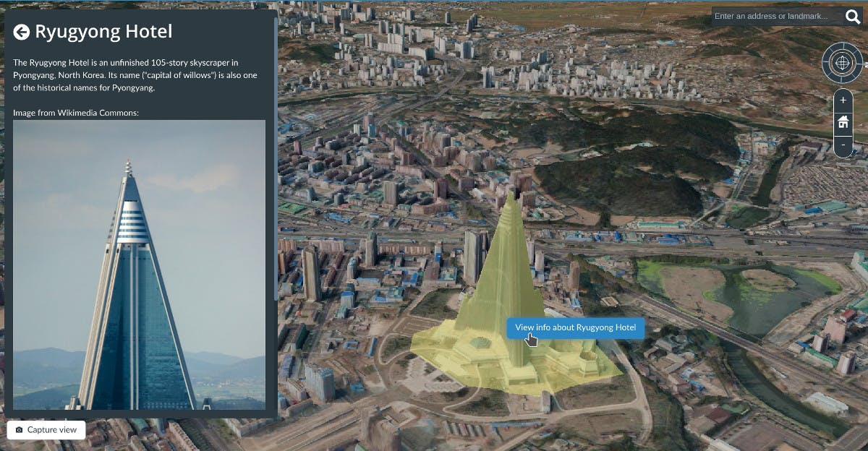Click the magnifier search icon
Image resolution: width=868 pixels, height=451 pixels.
tap(853, 17)
